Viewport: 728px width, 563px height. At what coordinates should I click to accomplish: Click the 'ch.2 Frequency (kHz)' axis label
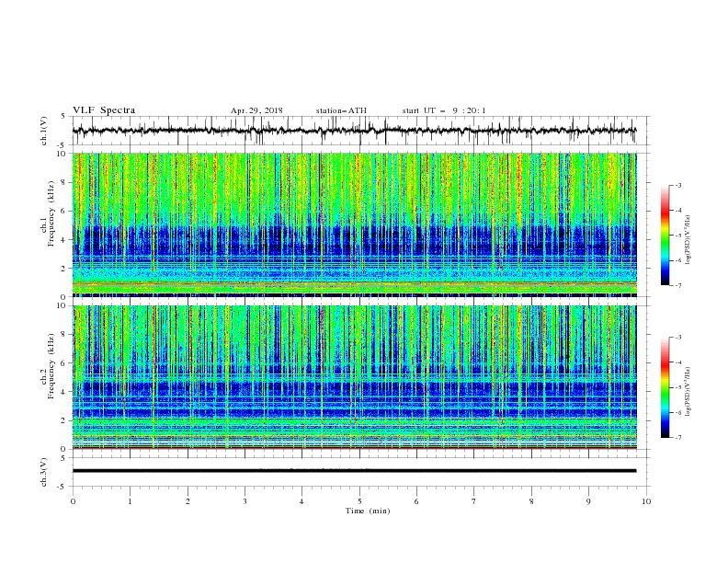48,366
